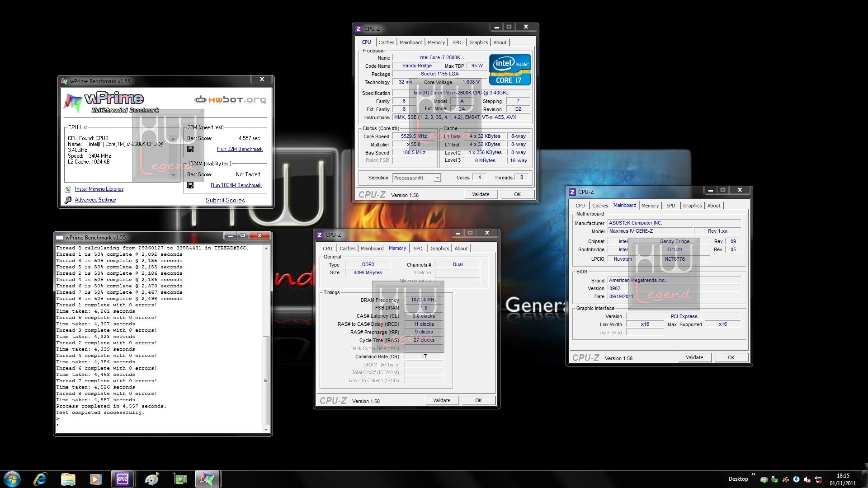This screenshot has width=868, height=488.
Task: Expand the taskbar Desktop toolbar chevron
Action: (754, 474)
